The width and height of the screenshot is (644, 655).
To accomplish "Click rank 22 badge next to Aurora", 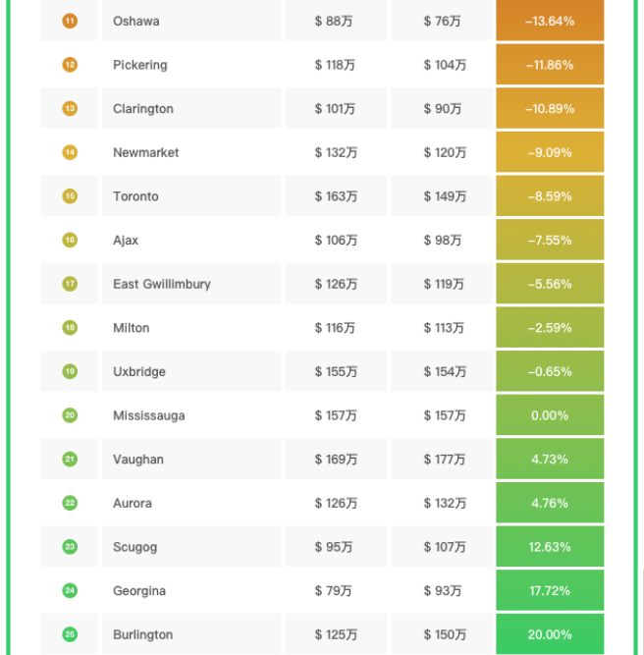I will 70,503.
